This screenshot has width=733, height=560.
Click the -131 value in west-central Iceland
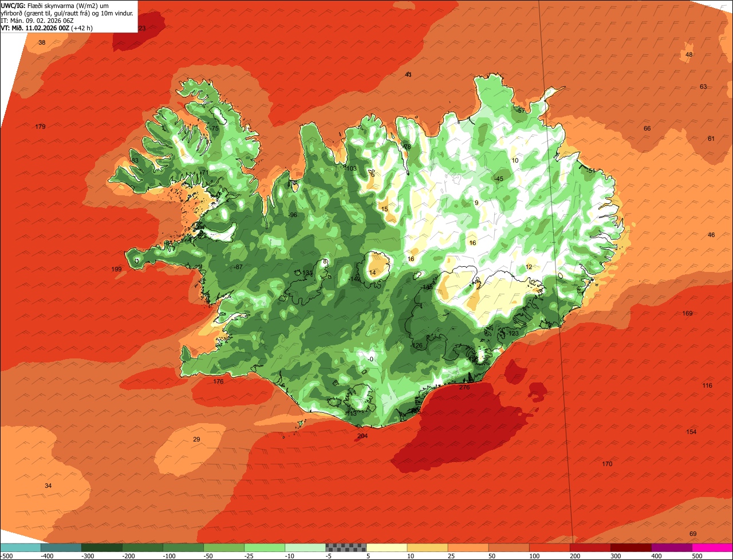(x=307, y=273)
